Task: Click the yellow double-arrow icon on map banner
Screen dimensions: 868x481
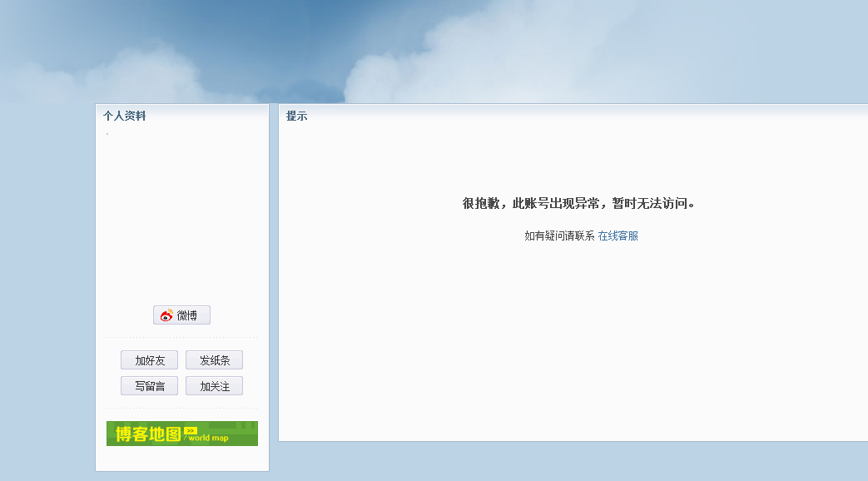Action: click(x=191, y=429)
